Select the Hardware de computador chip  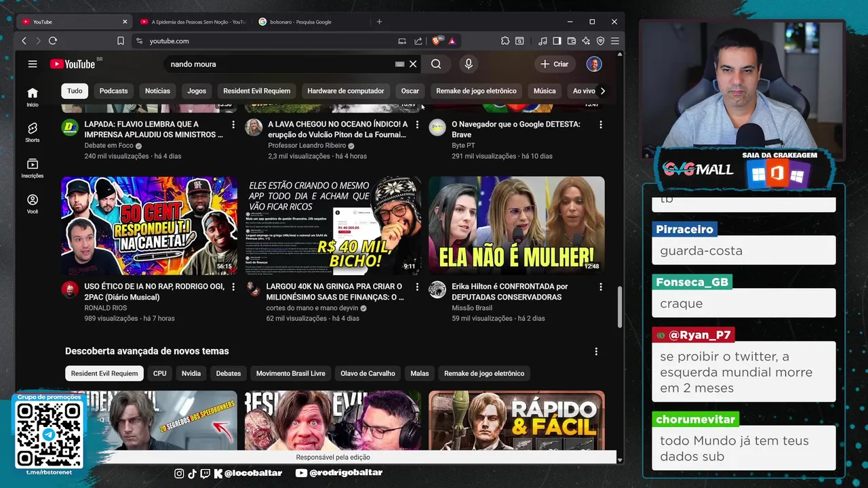pos(345,91)
